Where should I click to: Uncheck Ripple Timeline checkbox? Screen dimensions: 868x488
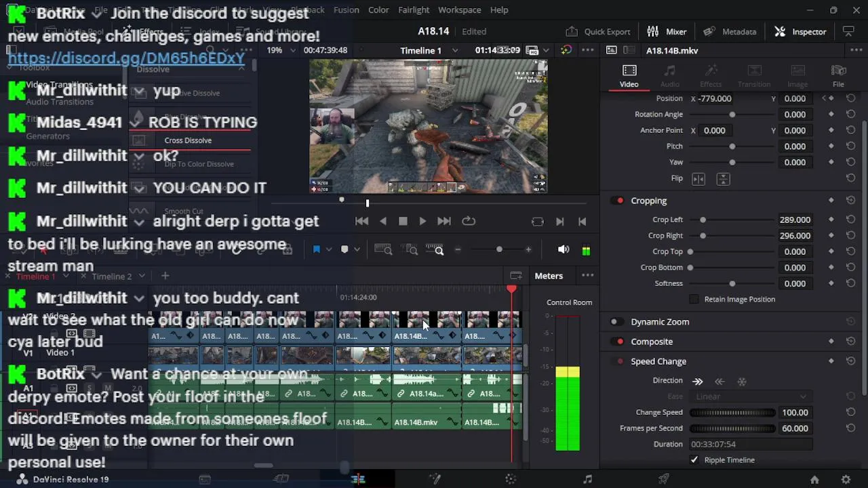click(x=694, y=460)
